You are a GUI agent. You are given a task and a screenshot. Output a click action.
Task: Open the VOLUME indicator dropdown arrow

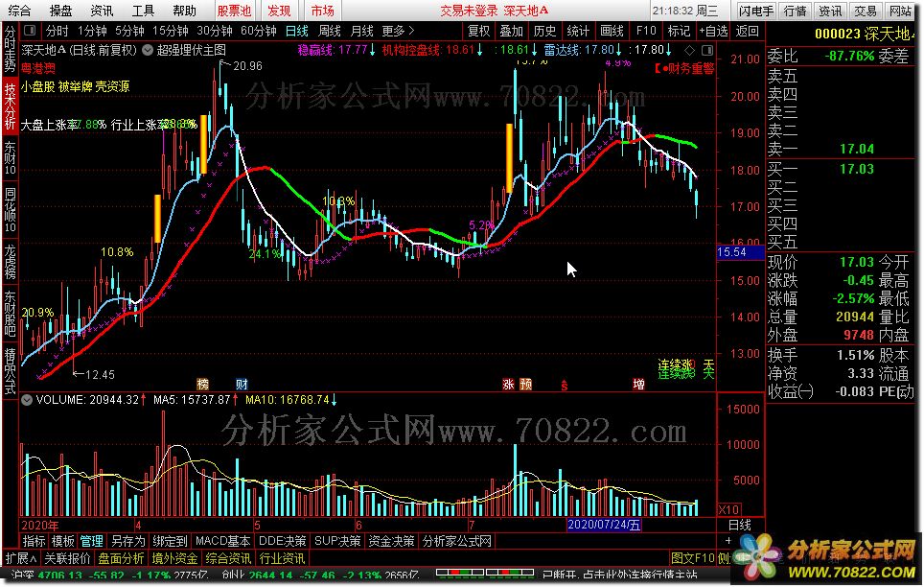[27, 399]
